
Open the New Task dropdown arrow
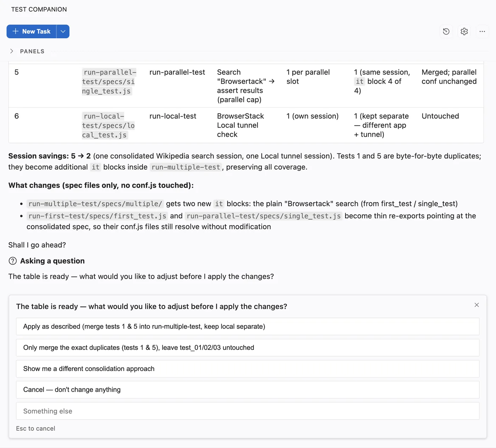(63, 32)
